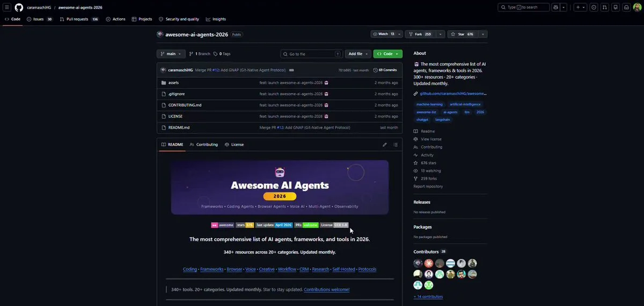Open Report repository link

[428, 186]
